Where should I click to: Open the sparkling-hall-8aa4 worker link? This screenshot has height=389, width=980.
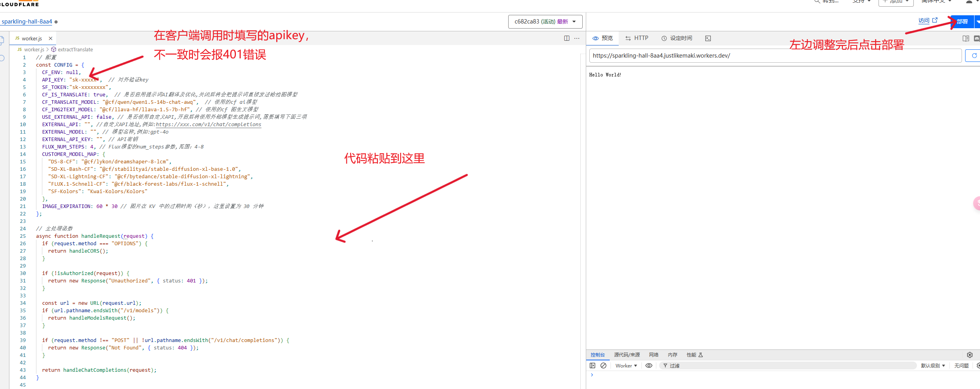27,22
